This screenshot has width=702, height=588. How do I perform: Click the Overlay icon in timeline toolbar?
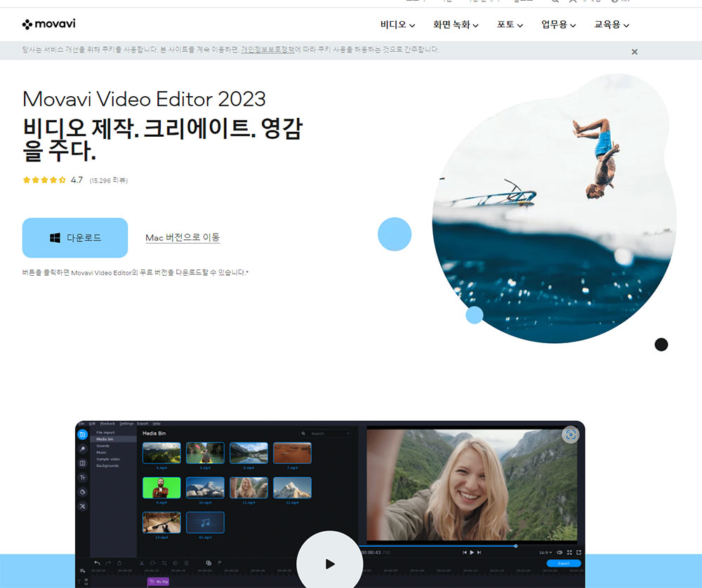(208, 563)
